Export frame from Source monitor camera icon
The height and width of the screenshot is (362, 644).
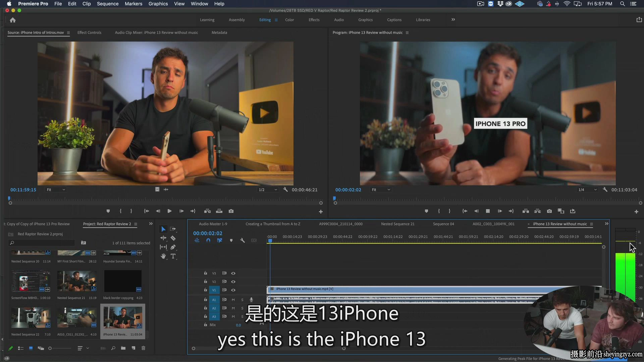pyautogui.click(x=231, y=211)
